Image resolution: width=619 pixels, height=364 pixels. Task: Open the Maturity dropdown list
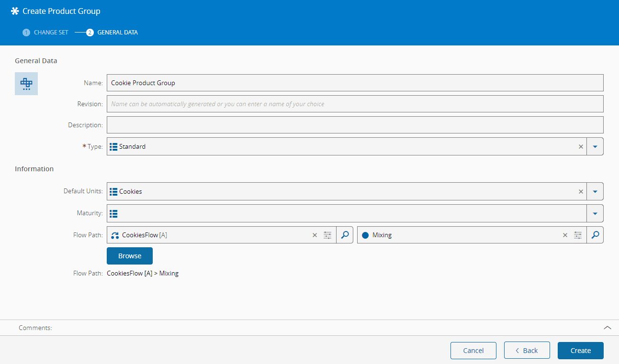tap(595, 213)
